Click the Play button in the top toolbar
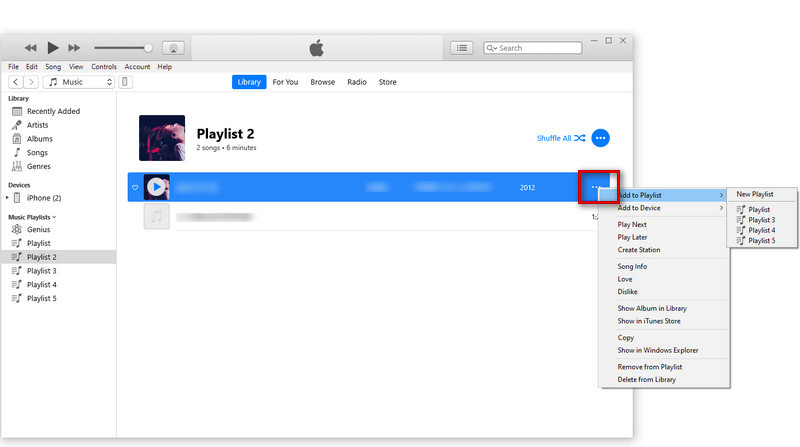Image resolution: width=800 pixels, height=447 pixels. click(x=53, y=47)
